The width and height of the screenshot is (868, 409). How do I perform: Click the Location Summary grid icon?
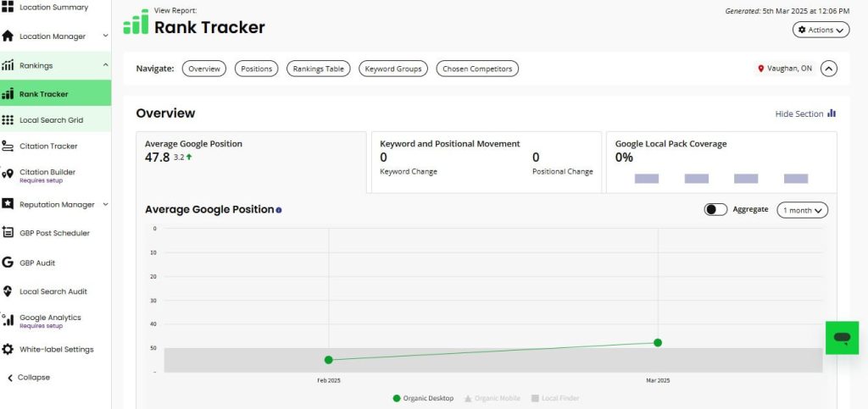click(8, 7)
